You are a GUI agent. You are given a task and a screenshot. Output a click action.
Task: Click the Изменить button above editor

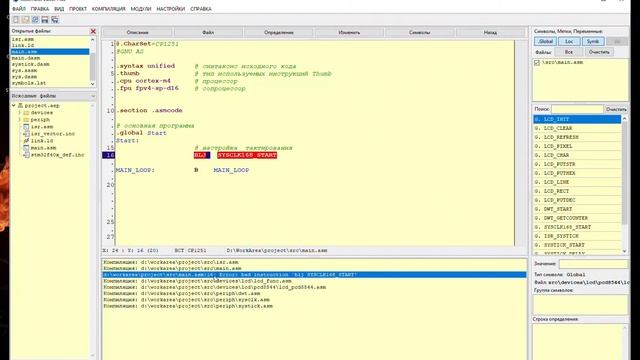(349, 32)
